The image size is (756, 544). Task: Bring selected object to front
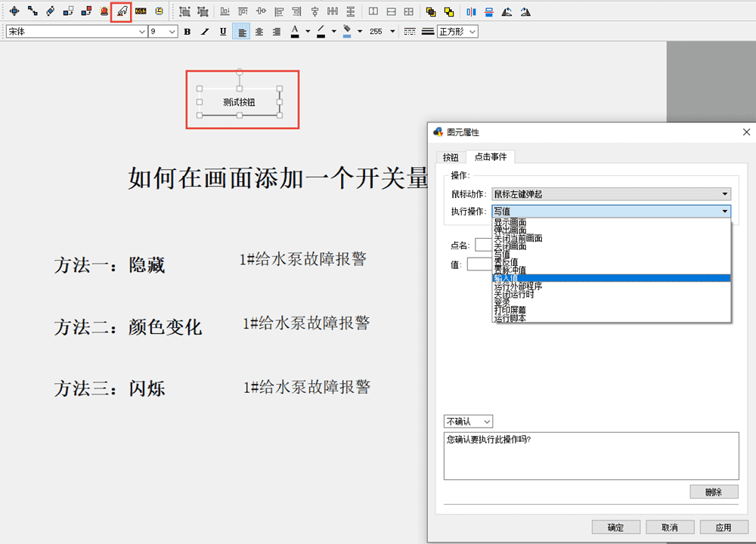pos(431,11)
